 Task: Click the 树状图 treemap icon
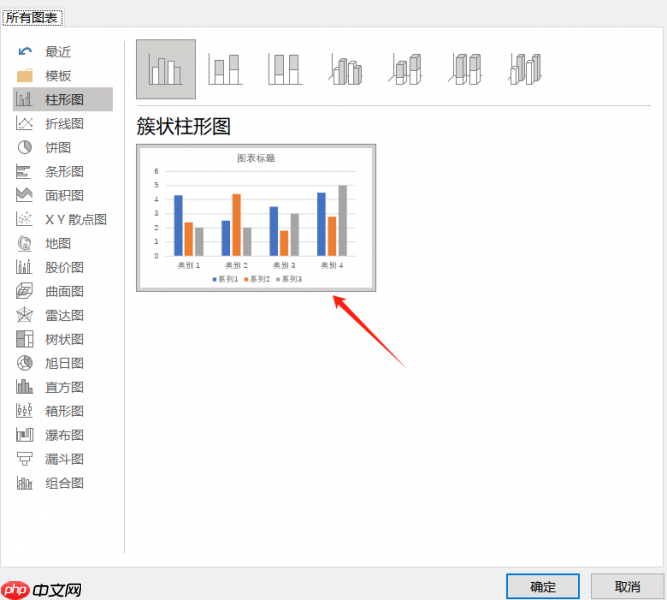(25, 339)
